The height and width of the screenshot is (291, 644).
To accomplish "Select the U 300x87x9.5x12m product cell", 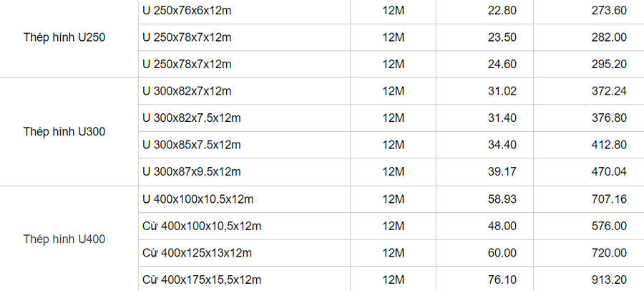I will coord(192,172).
